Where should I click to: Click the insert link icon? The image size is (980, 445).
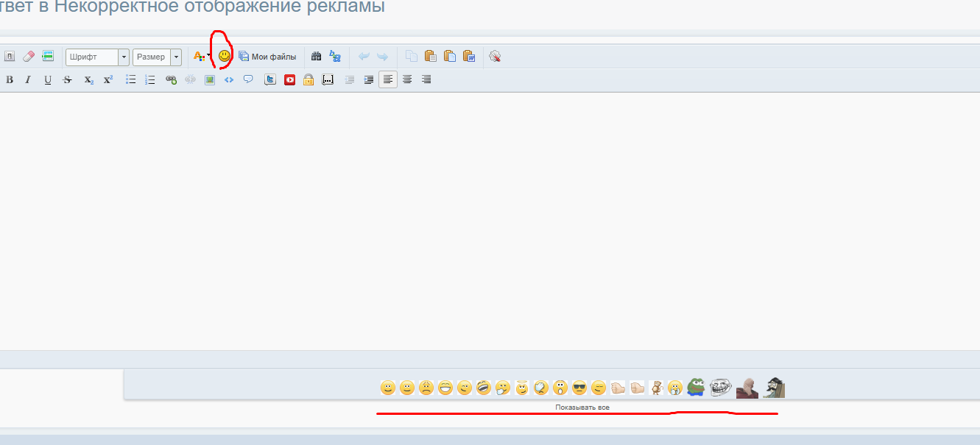coord(172,79)
